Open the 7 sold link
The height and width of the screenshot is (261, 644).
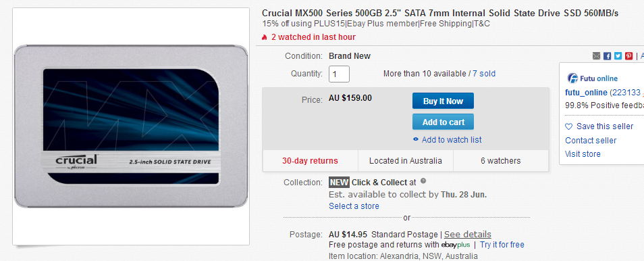click(x=484, y=74)
